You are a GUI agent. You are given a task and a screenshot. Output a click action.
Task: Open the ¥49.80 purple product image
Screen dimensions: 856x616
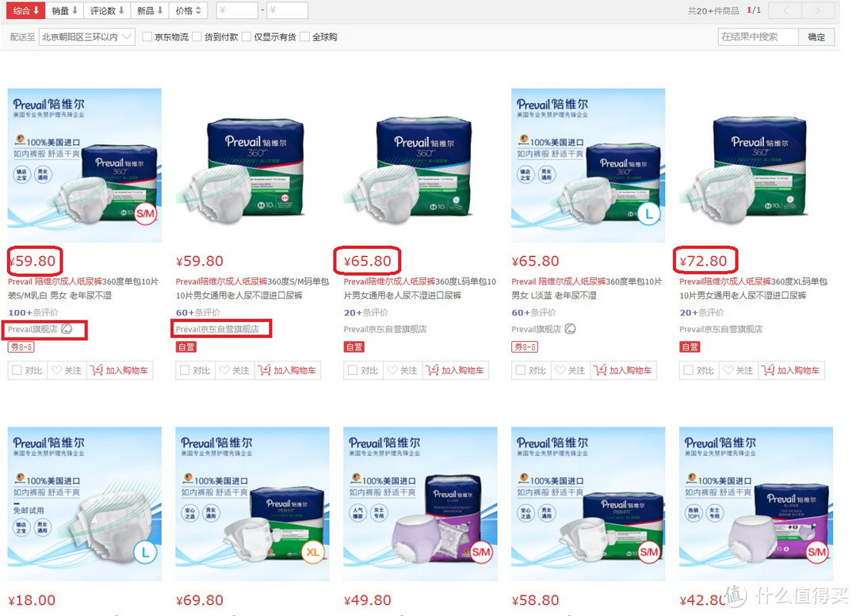[420, 503]
